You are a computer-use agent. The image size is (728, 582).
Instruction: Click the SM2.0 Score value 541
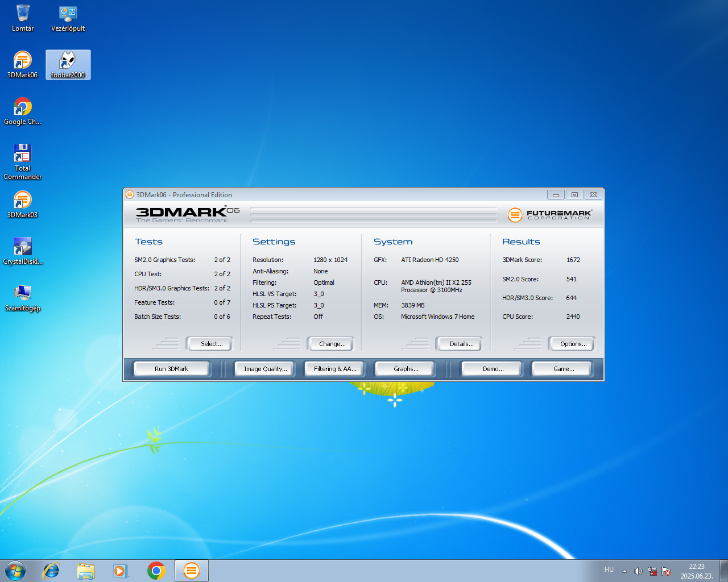(x=572, y=279)
